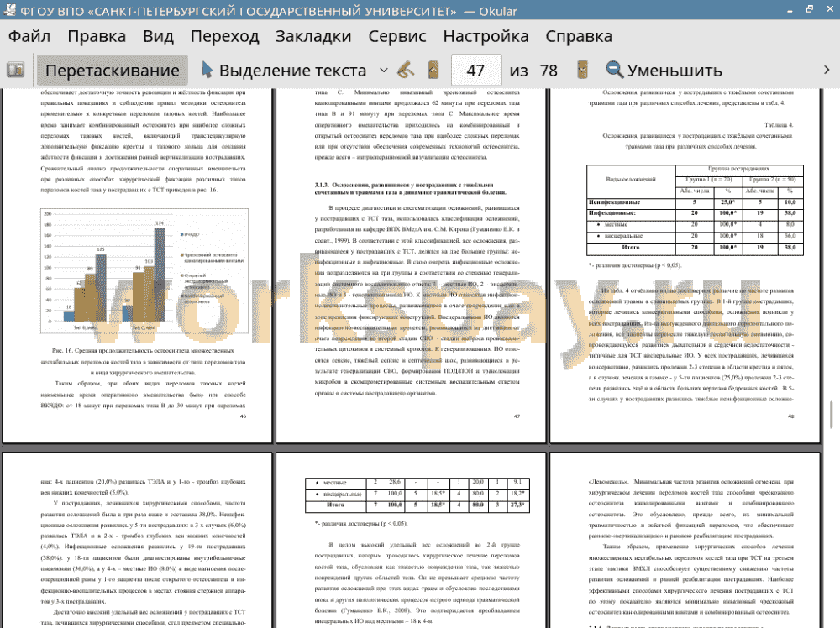
Task: Click the Таблица 4. label
Action: pos(779,125)
